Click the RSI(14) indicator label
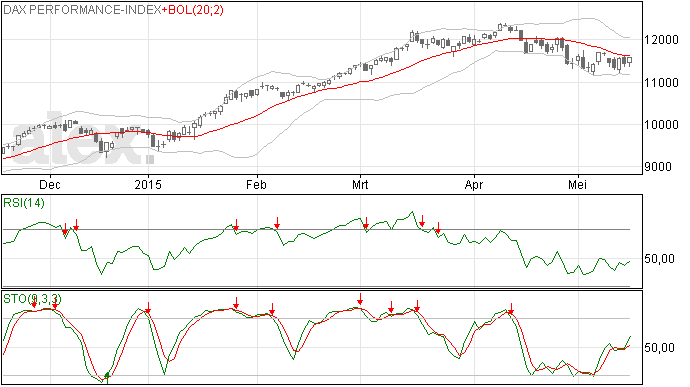Screen dimensions: 690x387 point(24,203)
